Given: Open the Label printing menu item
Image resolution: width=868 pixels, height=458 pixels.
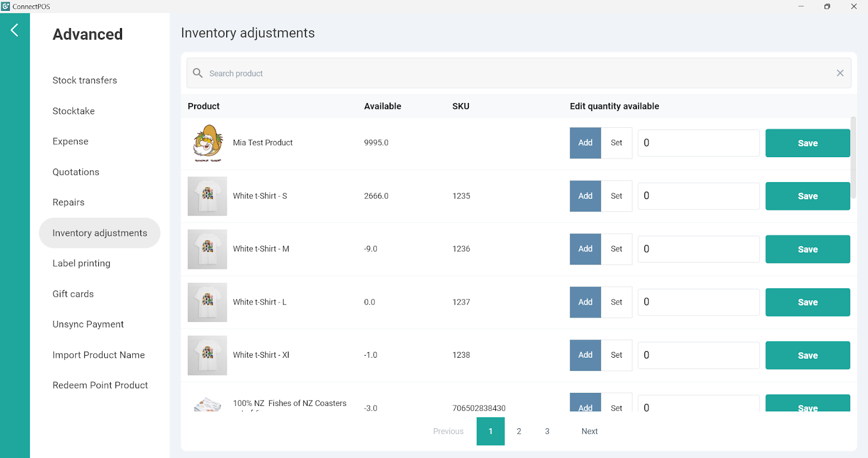Looking at the screenshot, I should pos(81,263).
